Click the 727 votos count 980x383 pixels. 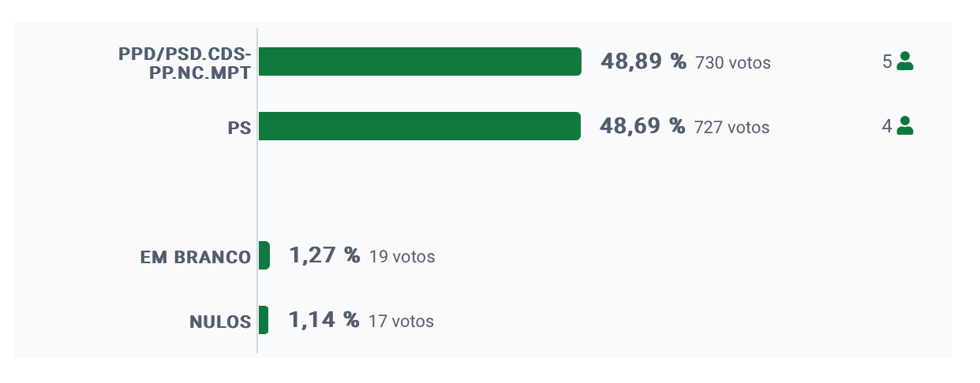731,128
